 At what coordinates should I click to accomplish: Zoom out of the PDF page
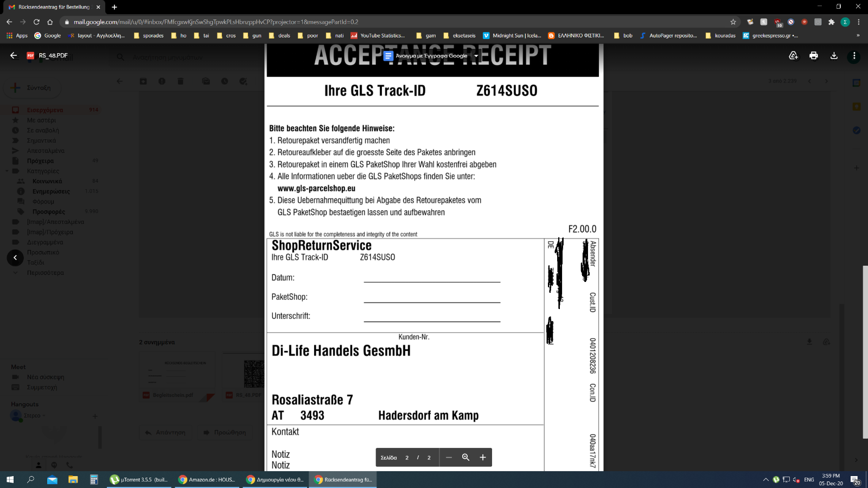(449, 457)
